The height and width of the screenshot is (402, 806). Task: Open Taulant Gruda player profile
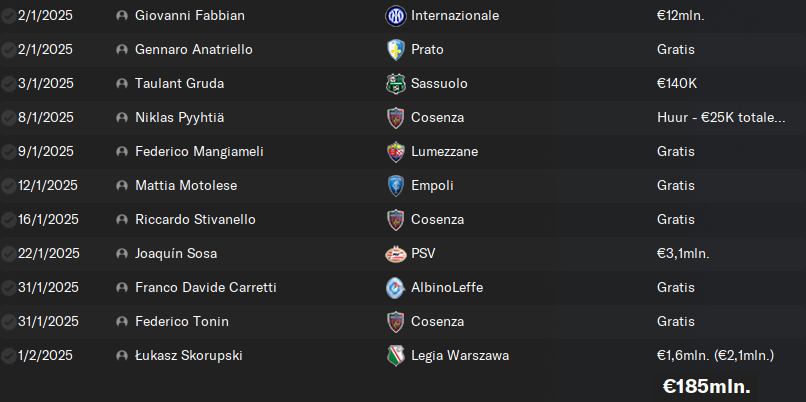(179, 84)
